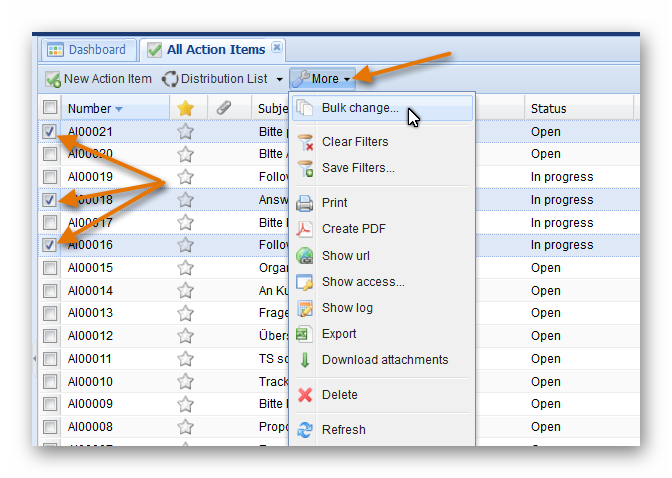Click the paperclip attachment column header
Screen dimensions: 672x478
(224, 108)
